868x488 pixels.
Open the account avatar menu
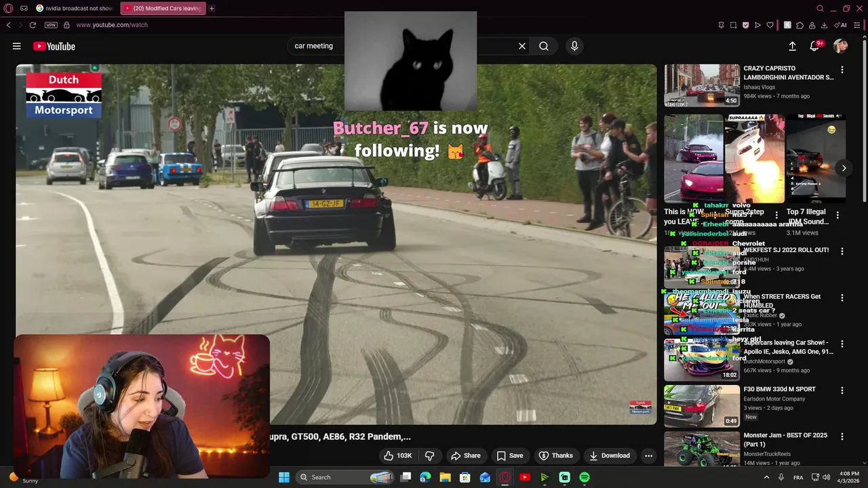tap(840, 46)
